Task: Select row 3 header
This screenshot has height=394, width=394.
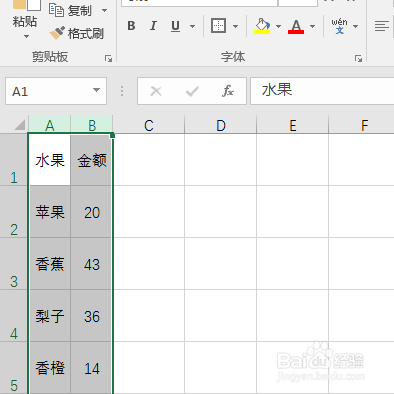Action: click(x=14, y=264)
